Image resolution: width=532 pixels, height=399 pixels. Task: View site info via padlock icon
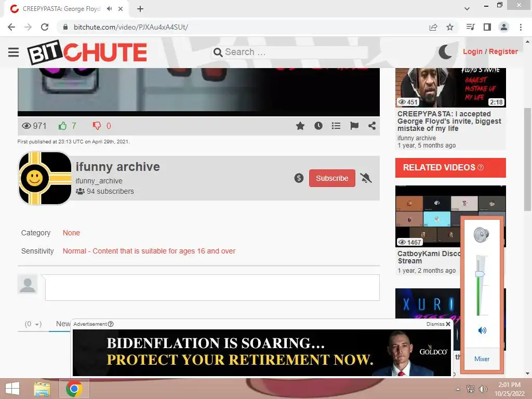(x=65, y=27)
